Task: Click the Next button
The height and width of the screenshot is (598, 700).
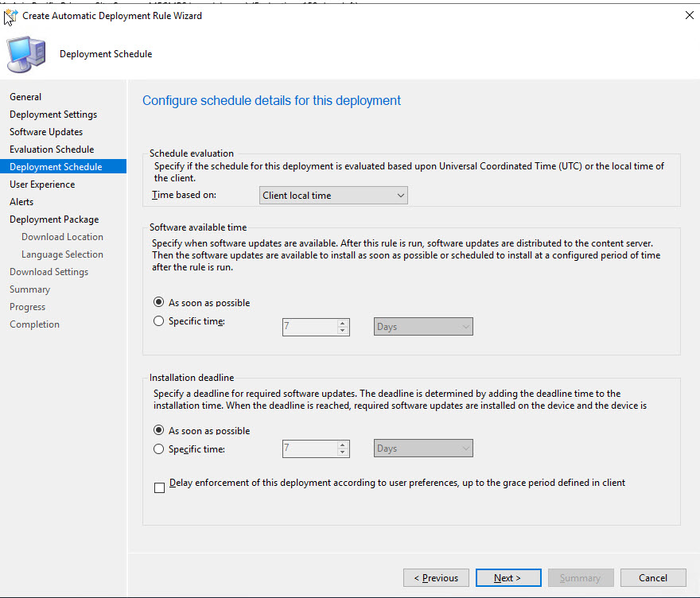Action: (507, 578)
